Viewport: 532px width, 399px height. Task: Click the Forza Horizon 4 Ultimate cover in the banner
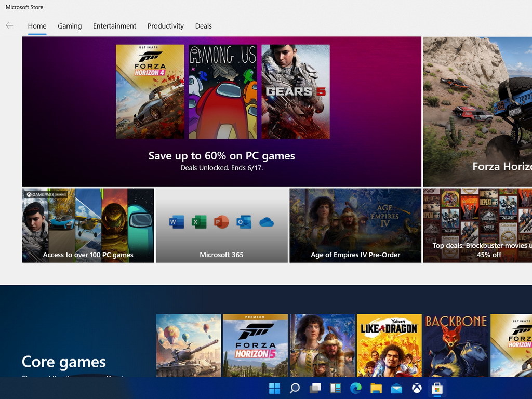pyautogui.click(x=150, y=91)
